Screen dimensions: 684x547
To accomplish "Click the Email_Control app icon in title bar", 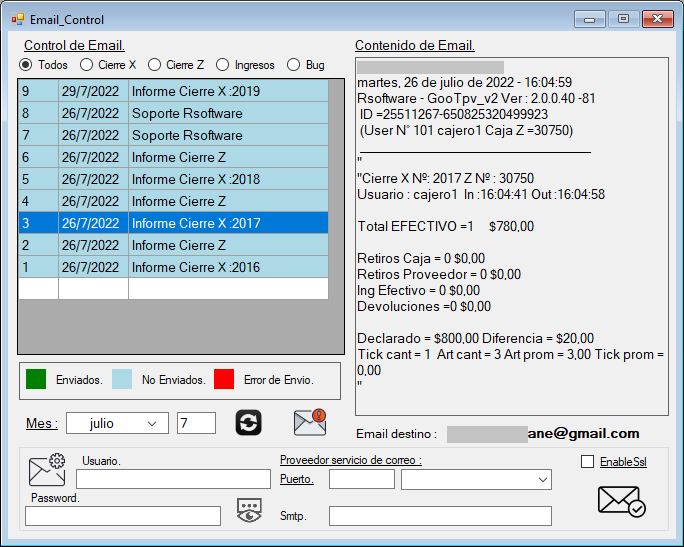I will click(17, 19).
